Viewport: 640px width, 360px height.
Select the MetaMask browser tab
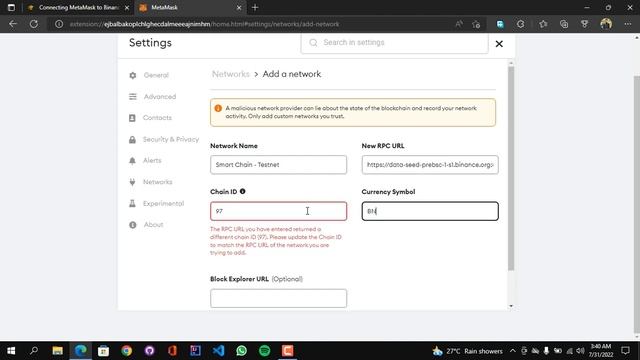190,7
